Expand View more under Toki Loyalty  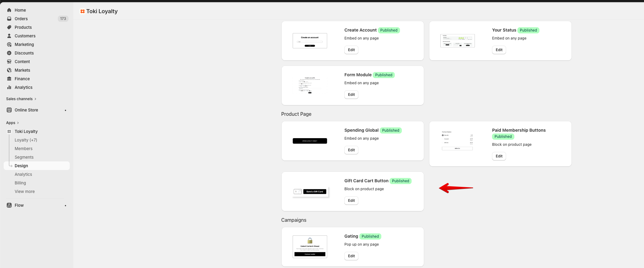(x=24, y=191)
